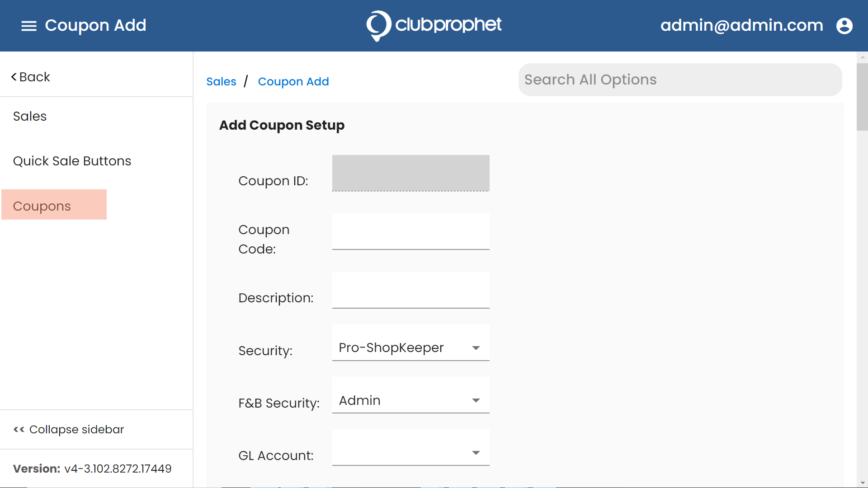Click the vertical scrollbar thumb
The image size is (868, 488).
click(x=862, y=97)
